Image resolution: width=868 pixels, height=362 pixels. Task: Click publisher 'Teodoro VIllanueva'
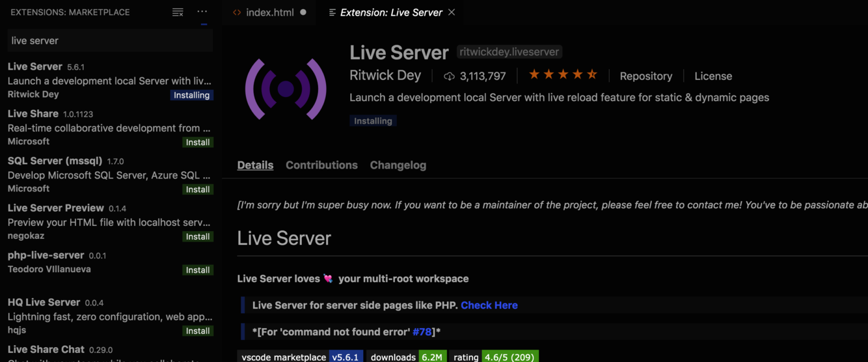[x=49, y=269]
